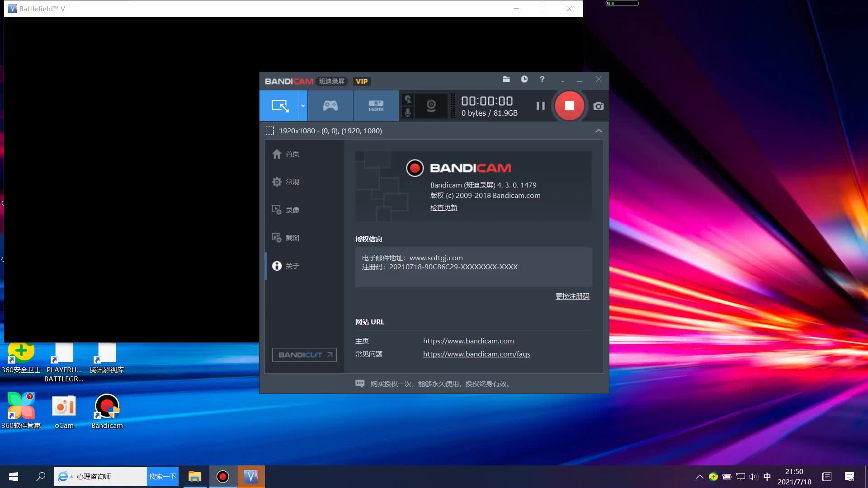Screen dimensions: 868x488
Task: Open https://www.bandicam.com homepage link
Action: click(468, 341)
